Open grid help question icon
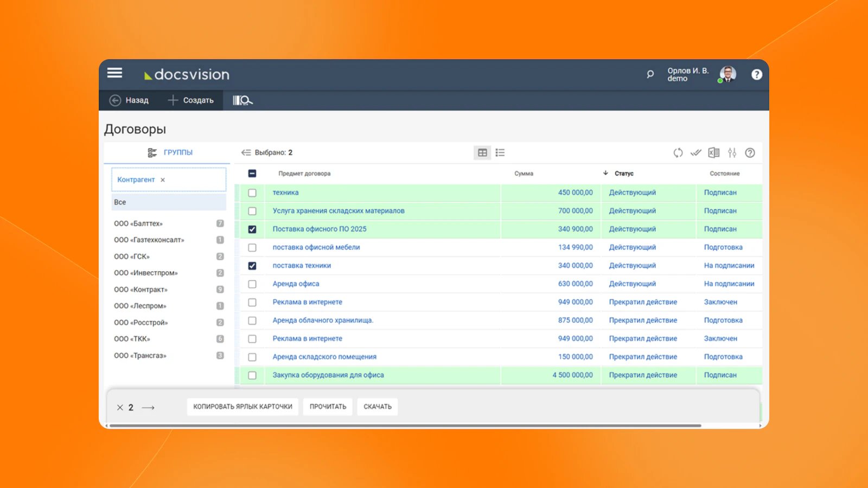The width and height of the screenshot is (868, 488). [x=750, y=153]
